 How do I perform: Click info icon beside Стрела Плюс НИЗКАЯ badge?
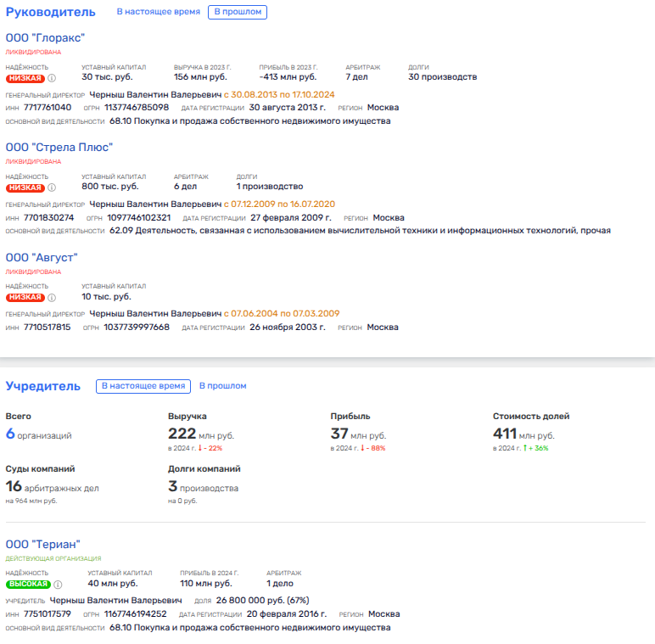(x=52, y=188)
